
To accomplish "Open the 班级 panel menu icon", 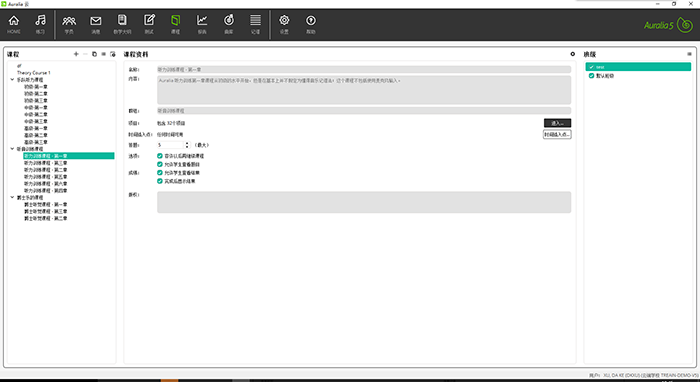I will [x=689, y=54].
